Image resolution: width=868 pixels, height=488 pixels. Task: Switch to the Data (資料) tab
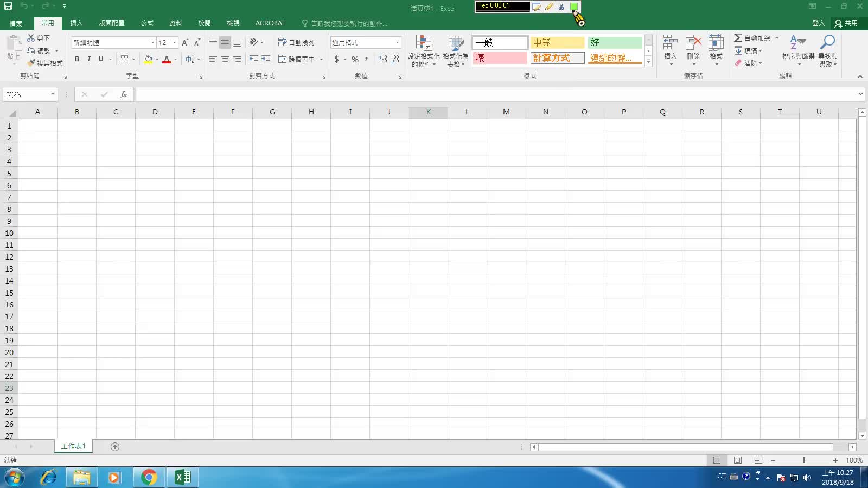[x=176, y=23]
